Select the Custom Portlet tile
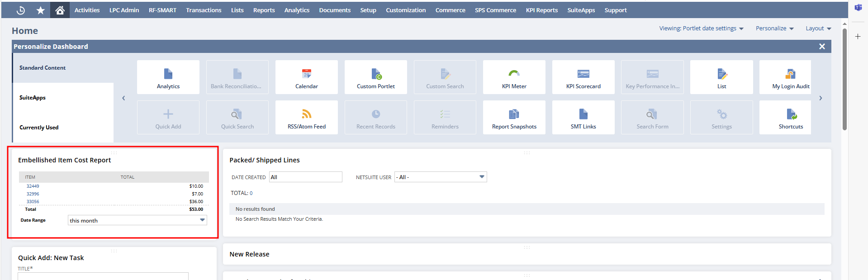The height and width of the screenshot is (280, 868). click(x=375, y=77)
